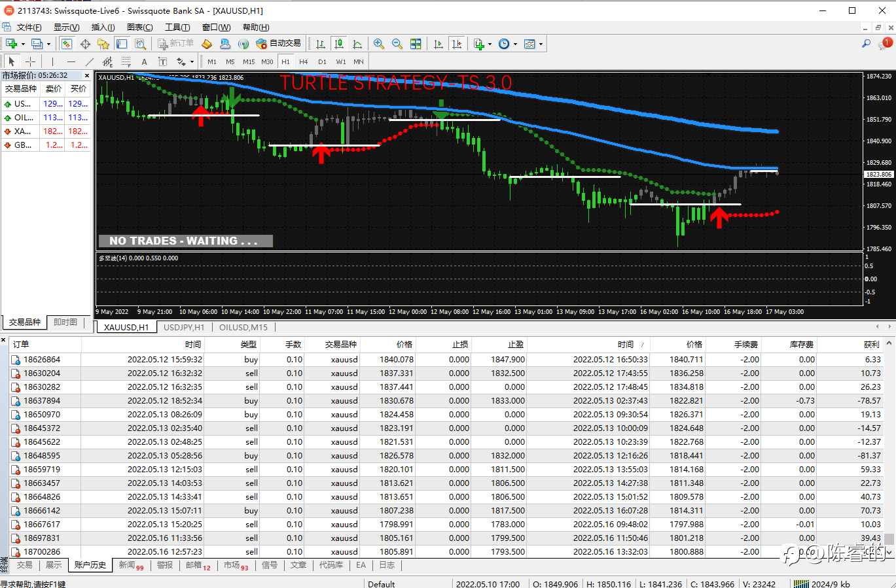The width and height of the screenshot is (896, 588).
Task: Open the 图表(C) menu
Action: [139, 27]
